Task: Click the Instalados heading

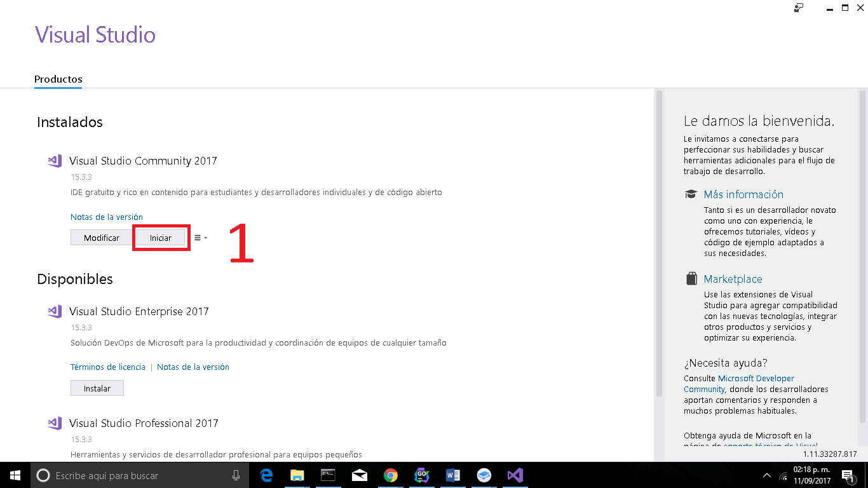Action: [70, 122]
